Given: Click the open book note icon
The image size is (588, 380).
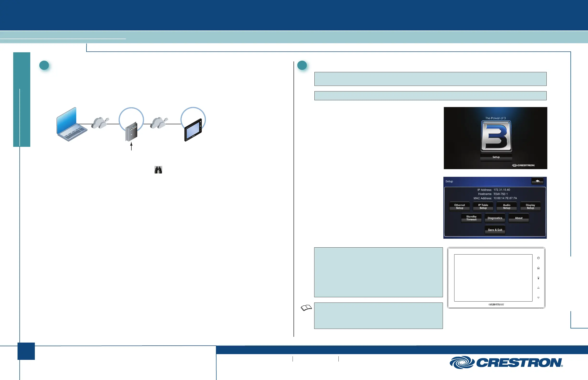Looking at the screenshot, I should pos(306,308).
